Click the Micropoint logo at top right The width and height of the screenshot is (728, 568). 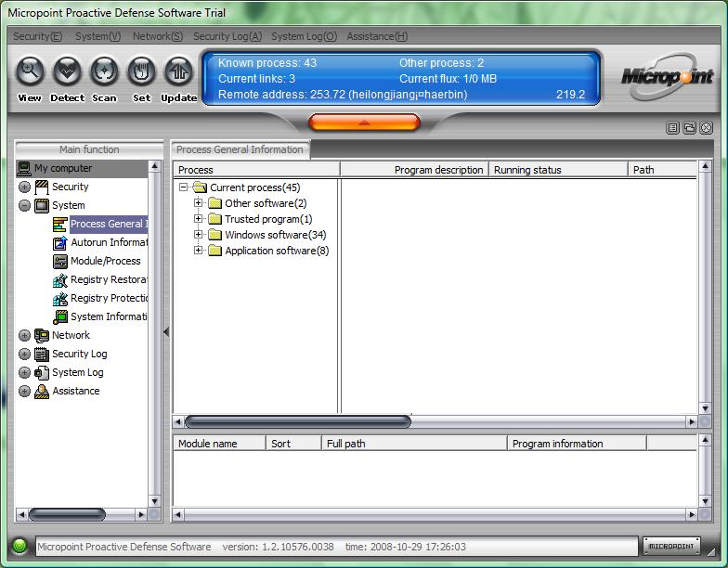pos(667,76)
